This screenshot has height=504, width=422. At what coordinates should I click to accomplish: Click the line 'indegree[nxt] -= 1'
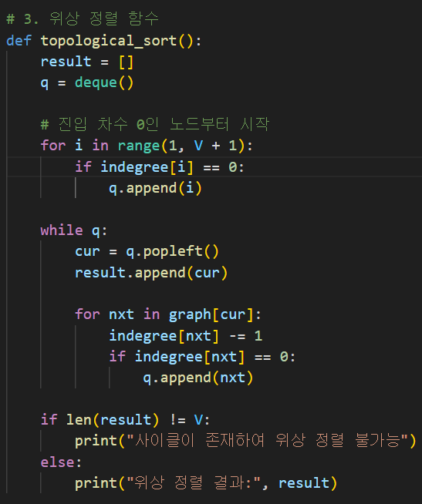click(185, 336)
